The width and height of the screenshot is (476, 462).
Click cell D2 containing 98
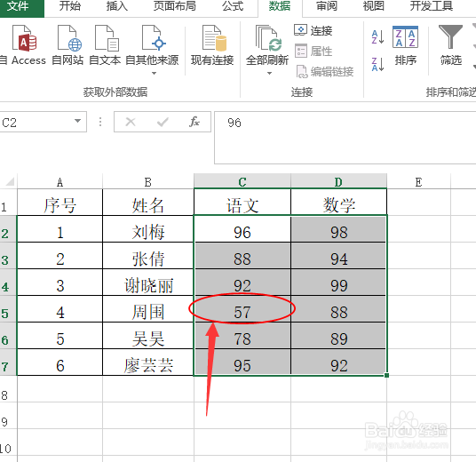(x=338, y=229)
